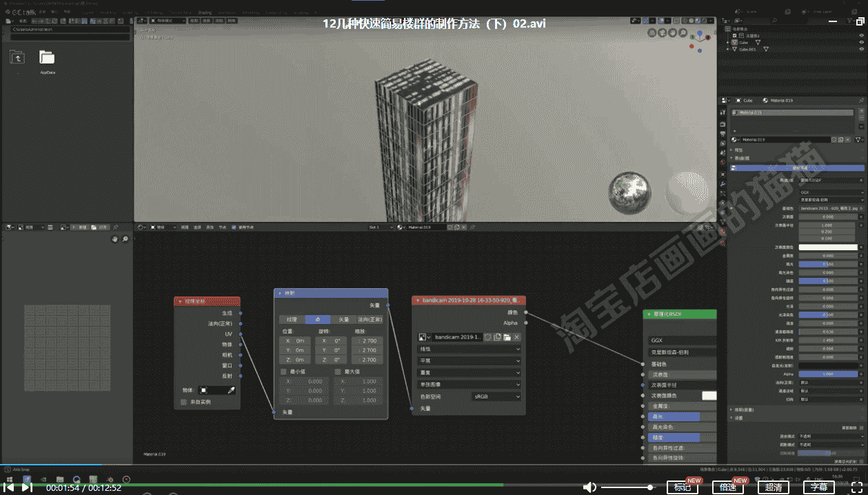
Task: Enable the 最小值 checkbox in mapping node
Action: [x=283, y=372]
